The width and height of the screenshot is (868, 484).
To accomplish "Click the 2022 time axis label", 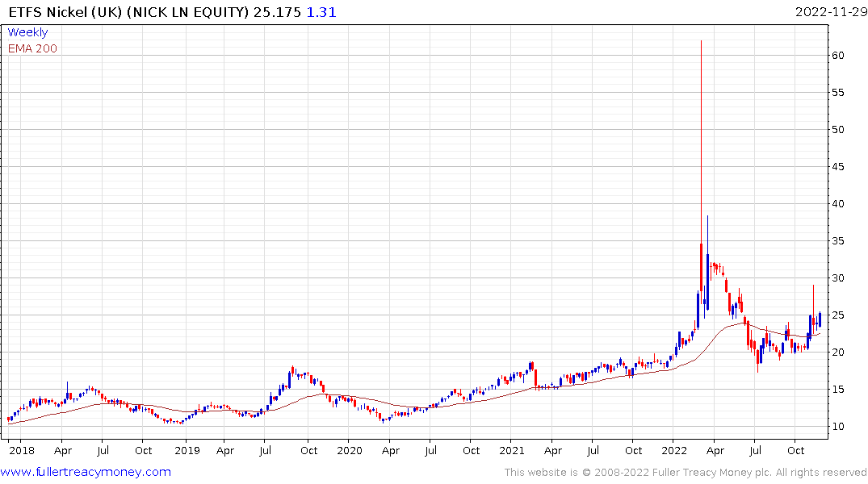I will pyautogui.click(x=674, y=450).
